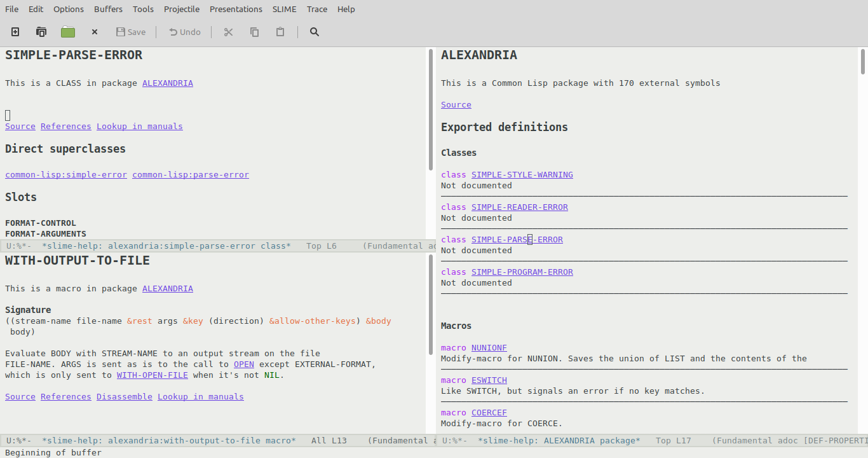
Task: Open the SLIME menu
Action: (284, 9)
